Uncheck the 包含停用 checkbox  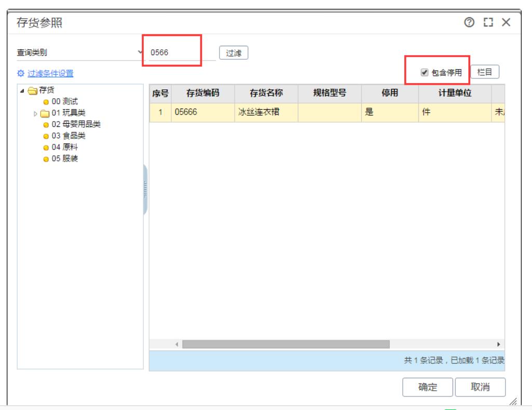[425, 73]
